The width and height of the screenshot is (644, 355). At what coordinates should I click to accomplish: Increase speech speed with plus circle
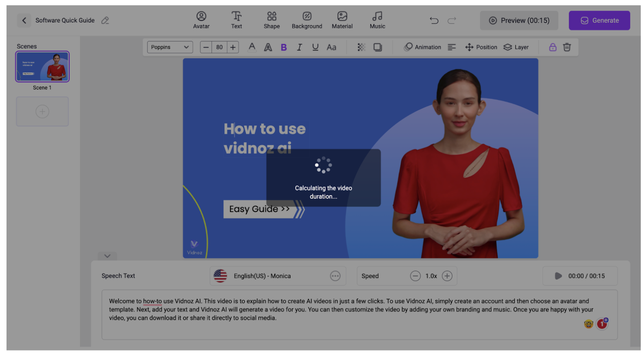click(447, 276)
